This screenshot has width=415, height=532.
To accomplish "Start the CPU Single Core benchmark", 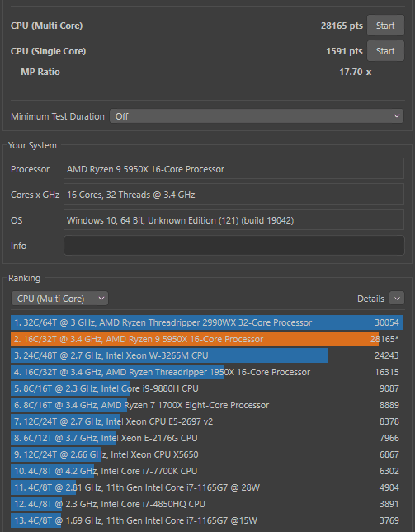I will 385,51.
